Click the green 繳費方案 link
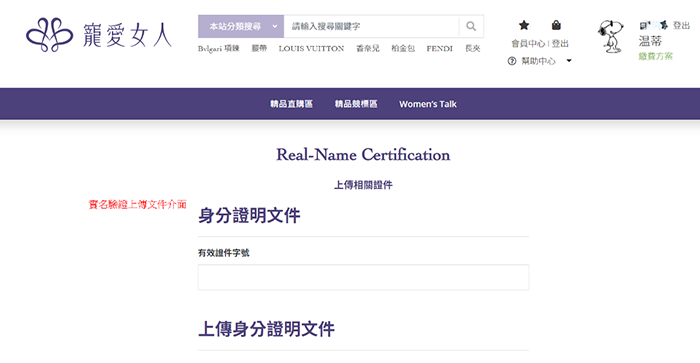The width and height of the screenshot is (700, 363). click(655, 56)
